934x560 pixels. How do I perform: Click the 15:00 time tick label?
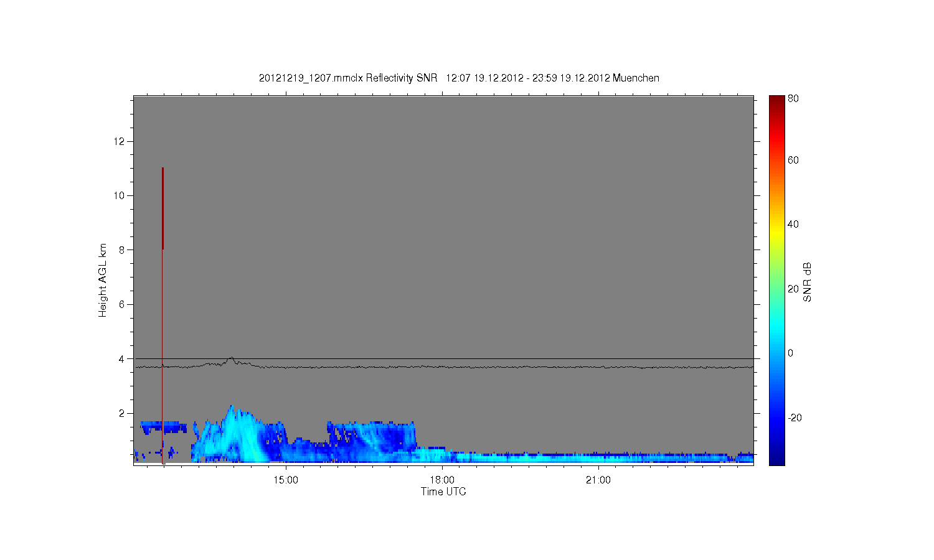[286, 480]
